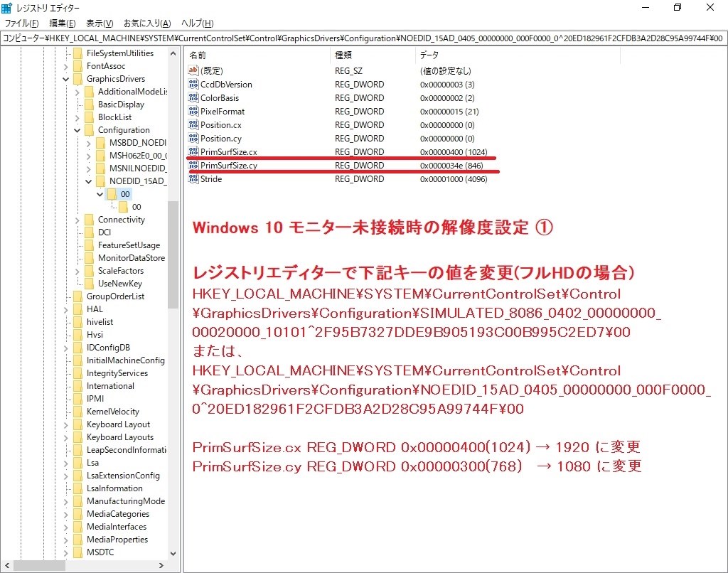Click the tree horizontal scroll right arrow
The height and width of the screenshot is (573, 728).
coord(161,566)
